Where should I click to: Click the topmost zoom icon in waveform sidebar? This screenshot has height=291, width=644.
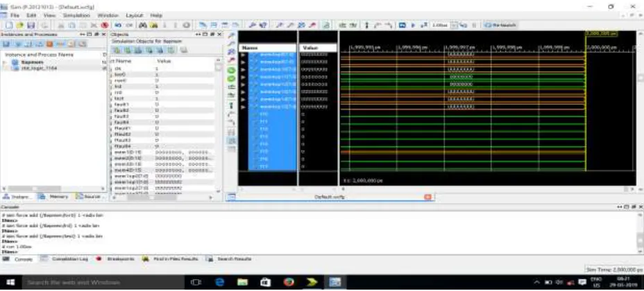[231, 35]
